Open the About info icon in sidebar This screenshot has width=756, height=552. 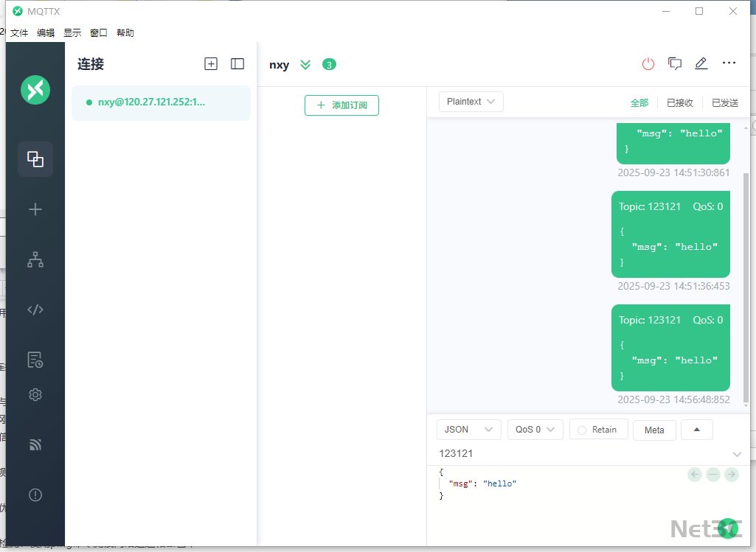35,495
